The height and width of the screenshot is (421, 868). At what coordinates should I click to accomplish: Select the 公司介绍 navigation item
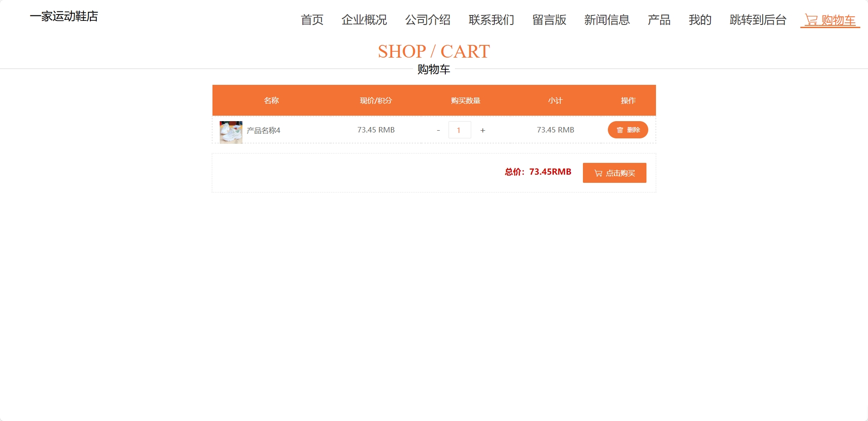point(428,20)
